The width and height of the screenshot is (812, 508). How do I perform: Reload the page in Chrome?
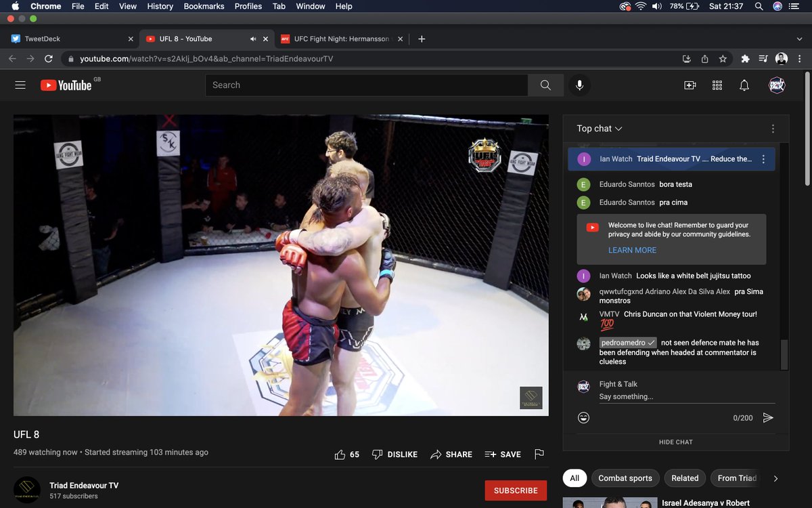click(x=49, y=59)
